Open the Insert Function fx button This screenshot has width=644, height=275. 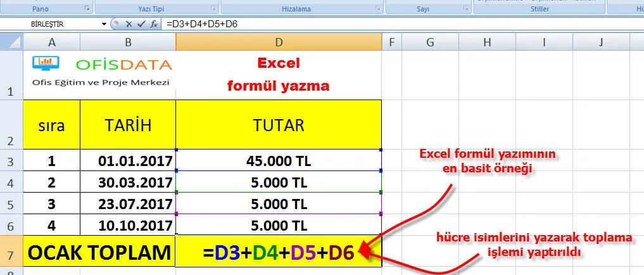coord(153,24)
